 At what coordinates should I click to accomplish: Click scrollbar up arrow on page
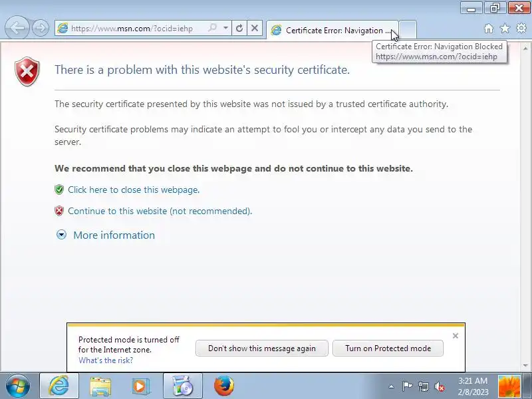click(525, 49)
